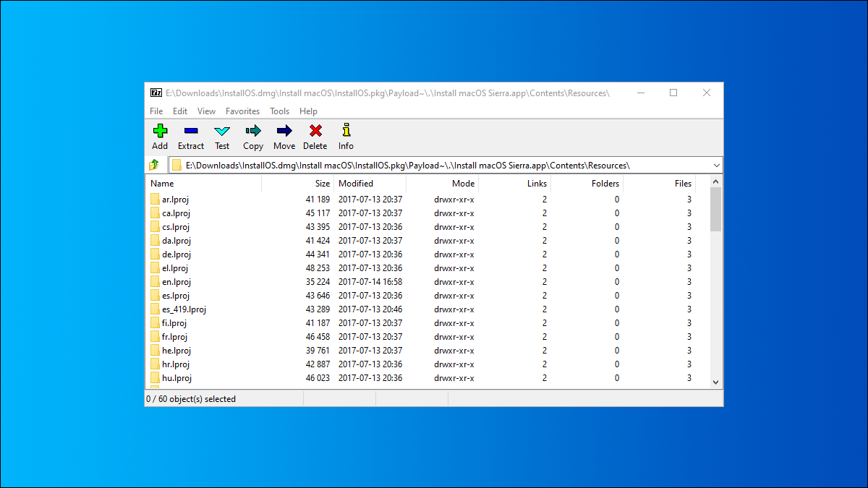Click the vertical scrollbar thumb

[x=715, y=208]
